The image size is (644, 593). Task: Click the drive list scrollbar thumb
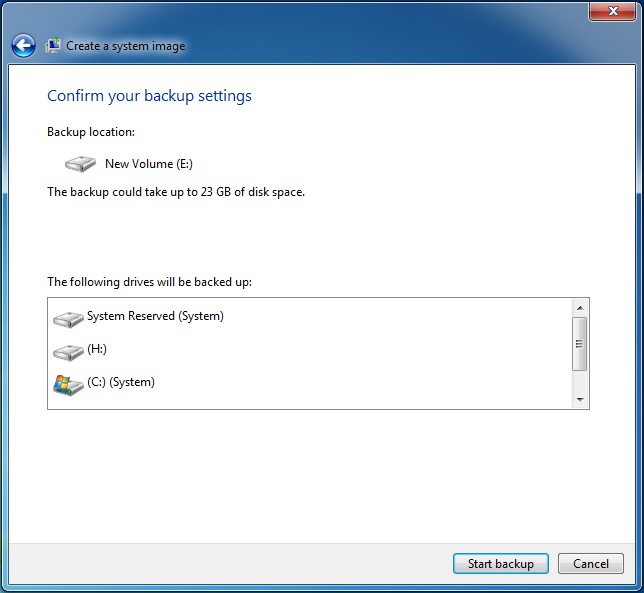(580, 344)
